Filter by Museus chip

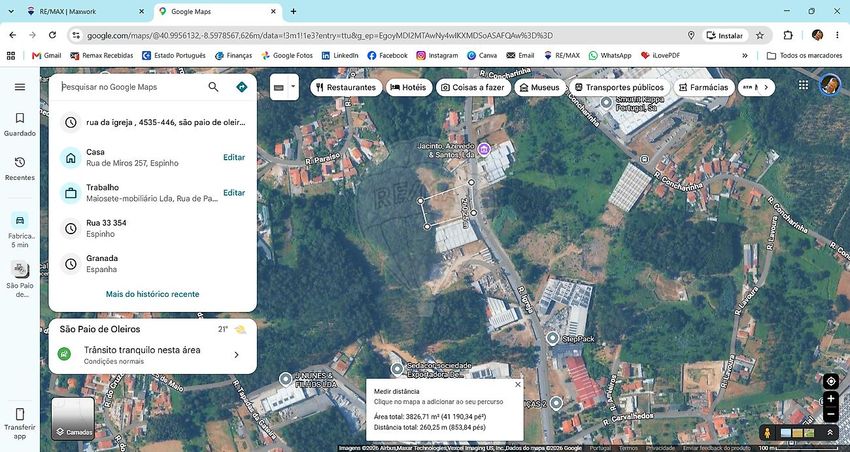tap(540, 87)
